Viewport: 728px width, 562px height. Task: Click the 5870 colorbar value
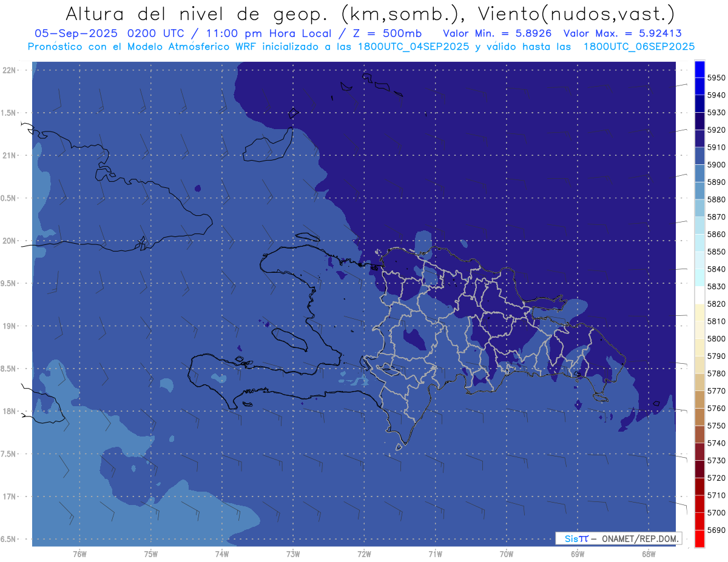[716, 216]
